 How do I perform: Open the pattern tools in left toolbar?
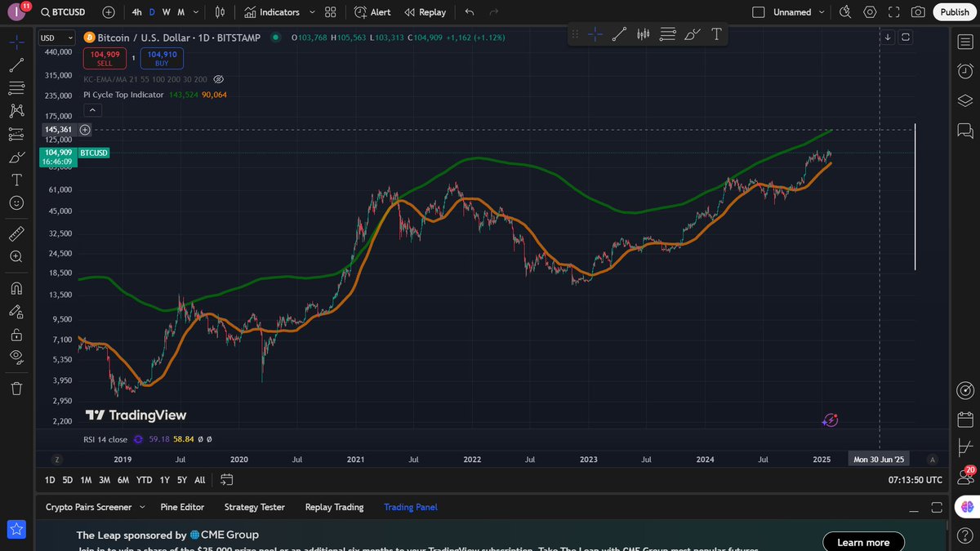click(x=16, y=110)
